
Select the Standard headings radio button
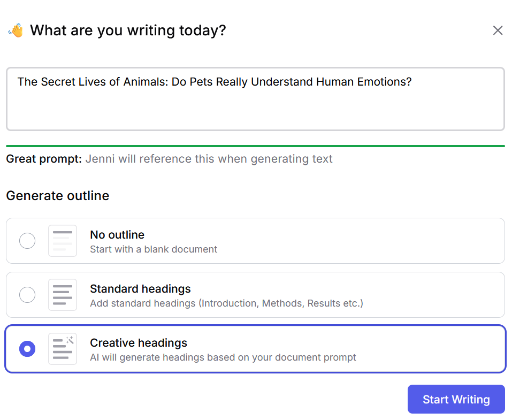coord(27,295)
